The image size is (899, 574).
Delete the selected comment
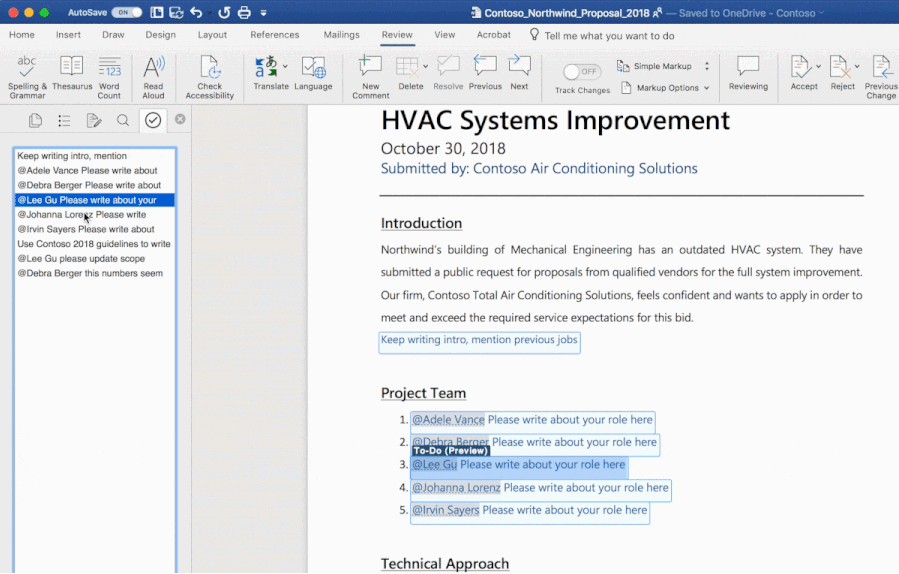click(x=409, y=73)
